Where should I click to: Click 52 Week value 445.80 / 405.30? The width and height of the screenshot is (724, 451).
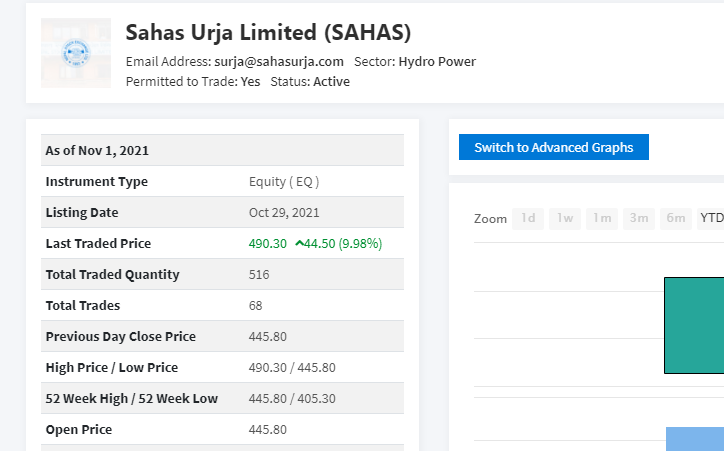(x=292, y=398)
